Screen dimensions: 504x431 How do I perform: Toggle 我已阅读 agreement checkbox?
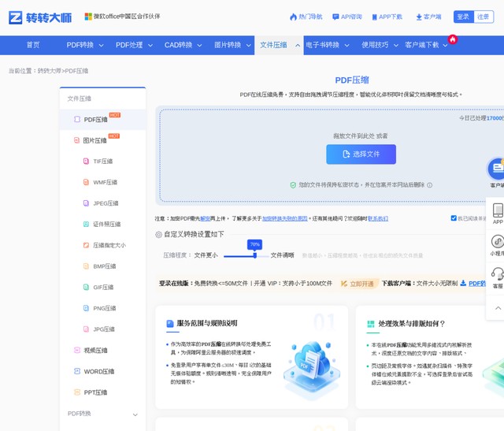coord(454,218)
